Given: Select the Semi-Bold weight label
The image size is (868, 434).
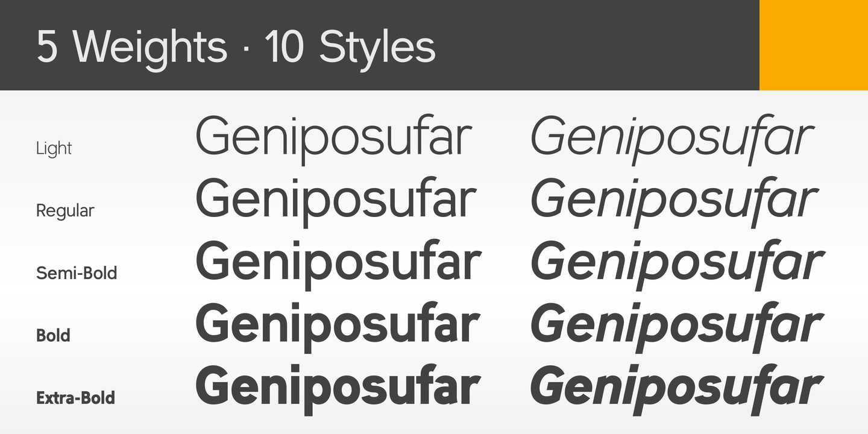Looking at the screenshot, I should tap(77, 273).
